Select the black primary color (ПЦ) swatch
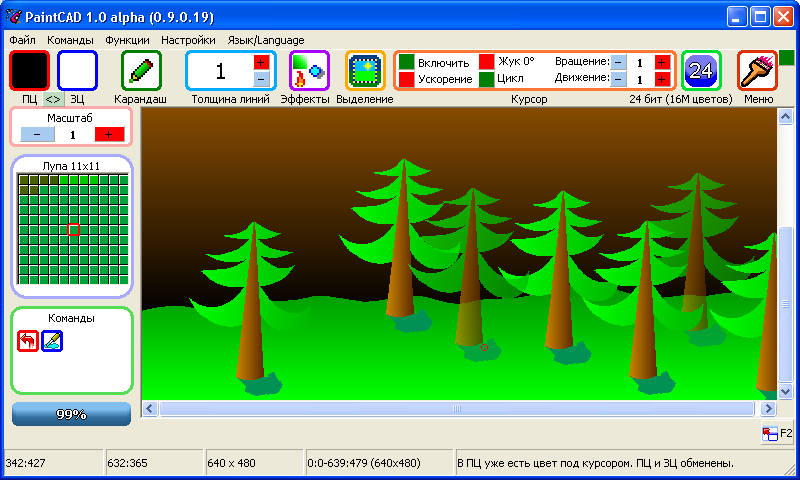Image resolution: width=800 pixels, height=480 pixels. click(30, 70)
